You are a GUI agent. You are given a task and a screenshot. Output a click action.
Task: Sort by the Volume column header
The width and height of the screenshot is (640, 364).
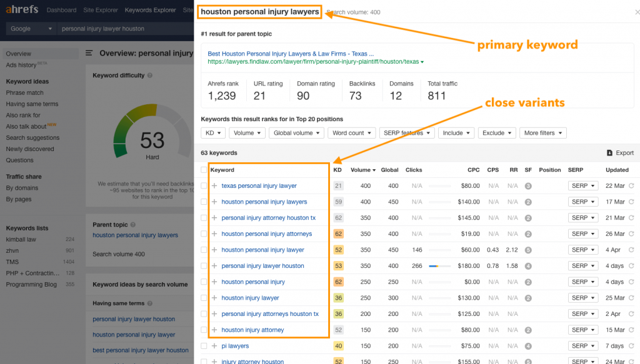point(363,170)
